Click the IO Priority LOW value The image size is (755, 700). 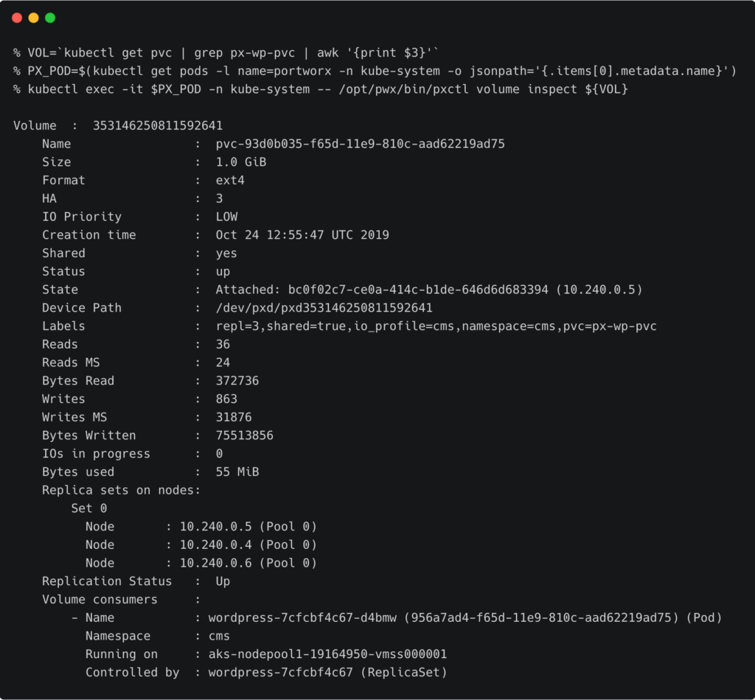click(x=226, y=217)
